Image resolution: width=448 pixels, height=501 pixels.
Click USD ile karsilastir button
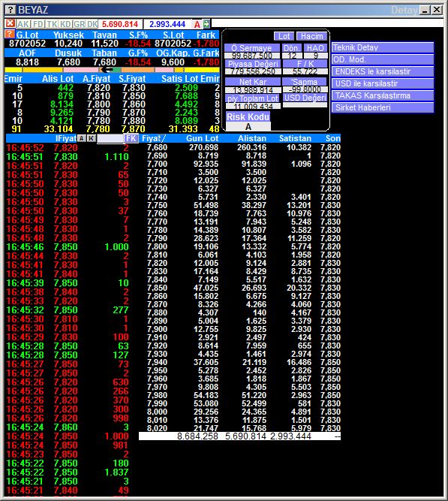click(x=383, y=83)
